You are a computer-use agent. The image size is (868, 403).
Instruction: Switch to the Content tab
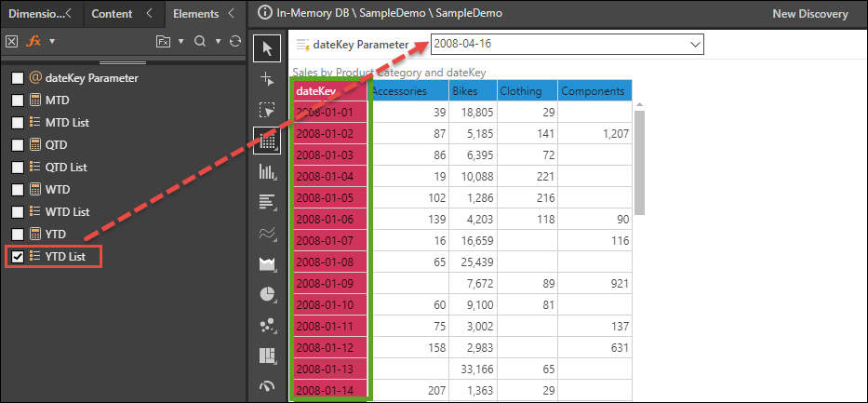click(x=118, y=14)
